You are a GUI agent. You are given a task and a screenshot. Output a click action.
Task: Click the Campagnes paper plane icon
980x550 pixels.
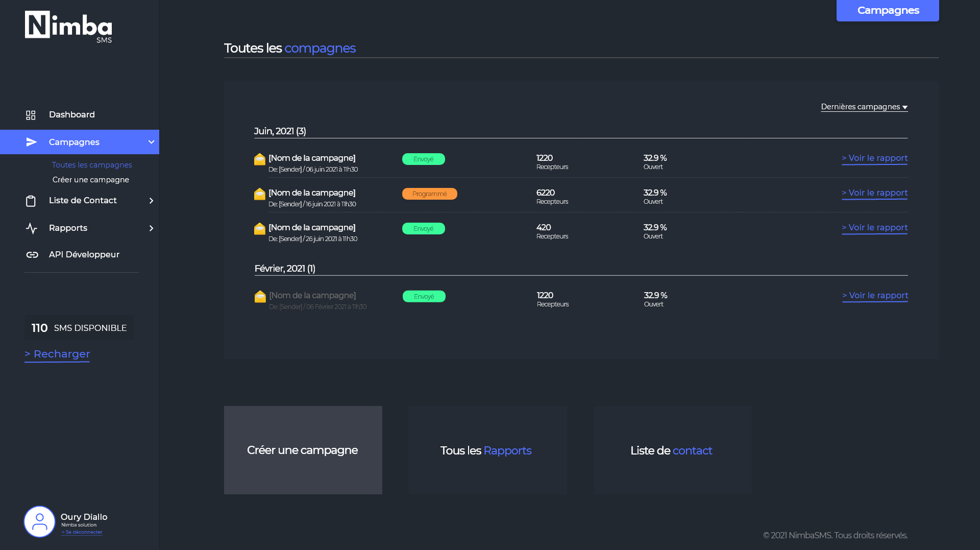click(32, 142)
